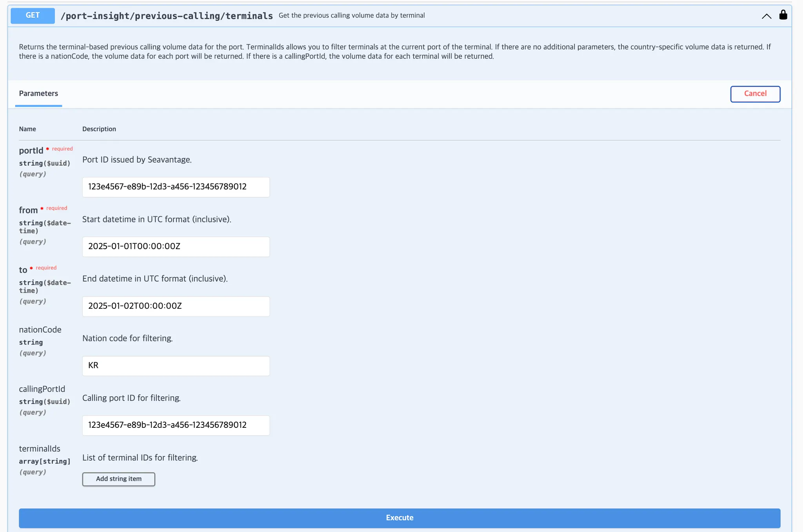The image size is (803, 532).
Task: Click the to datetime input field
Action: coord(176,306)
